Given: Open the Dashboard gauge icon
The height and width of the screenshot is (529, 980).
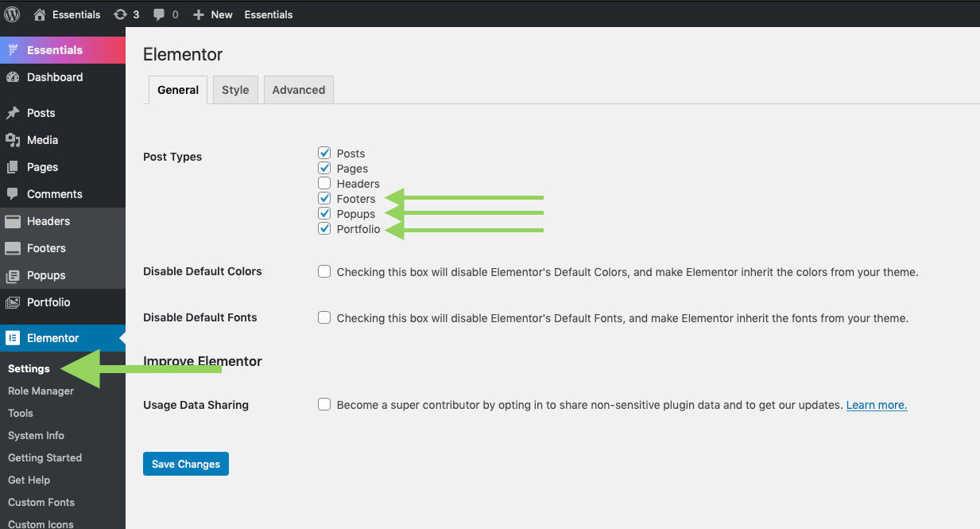Looking at the screenshot, I should tap(13, 77).
